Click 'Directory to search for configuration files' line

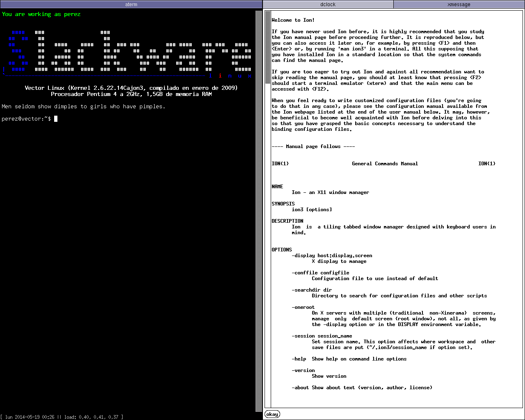[399, 296]
